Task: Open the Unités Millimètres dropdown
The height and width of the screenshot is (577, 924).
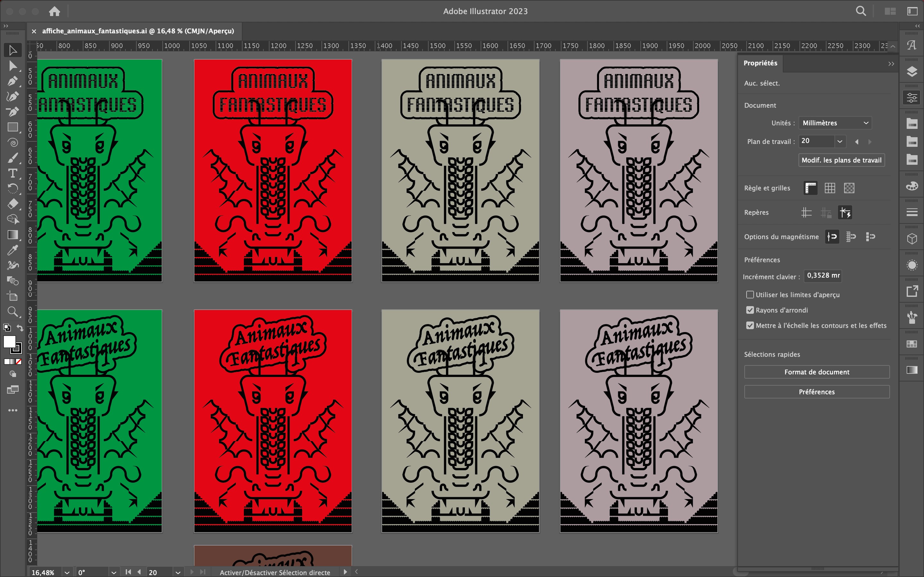Action: coord(835,123)
